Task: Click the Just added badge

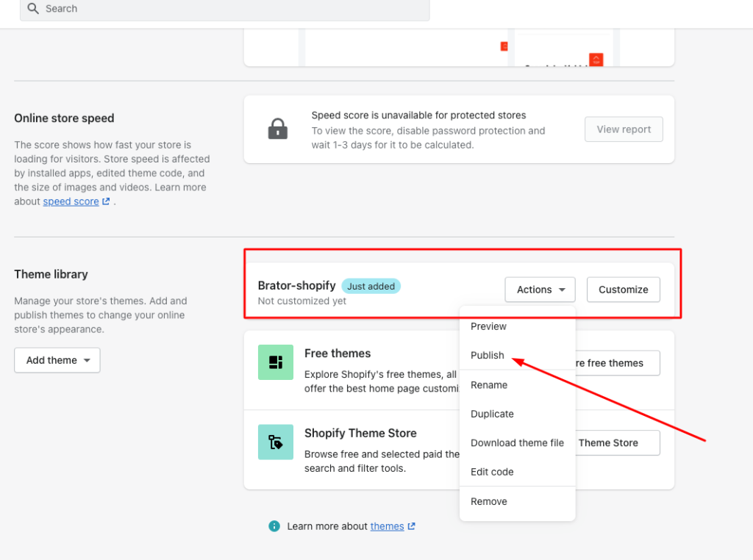Action: coord(371,286)
